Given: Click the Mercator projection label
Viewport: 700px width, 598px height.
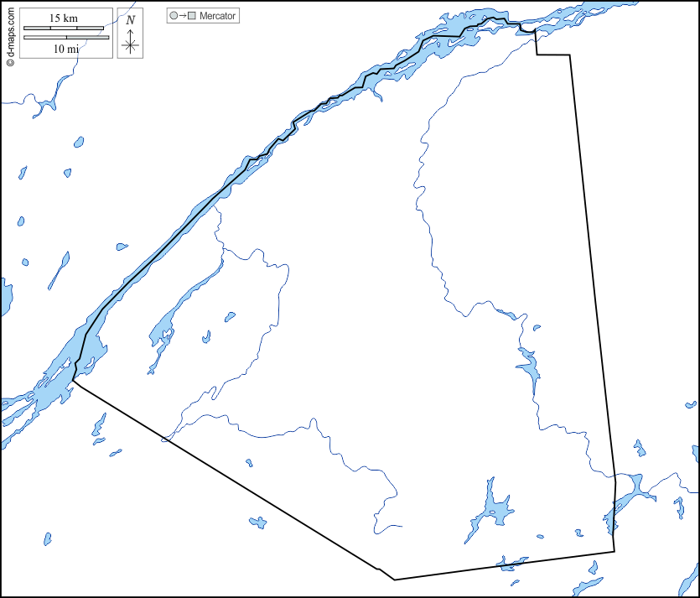Looking at the screenshot, I should point(218,16).
